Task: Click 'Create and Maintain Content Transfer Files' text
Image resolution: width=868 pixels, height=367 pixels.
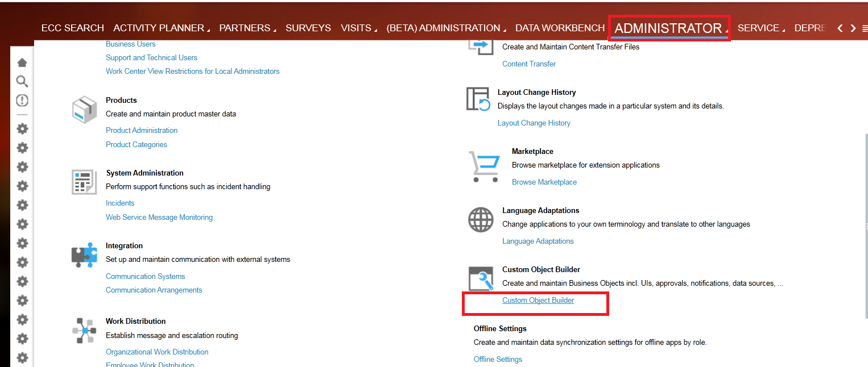Action: (571, 47)
